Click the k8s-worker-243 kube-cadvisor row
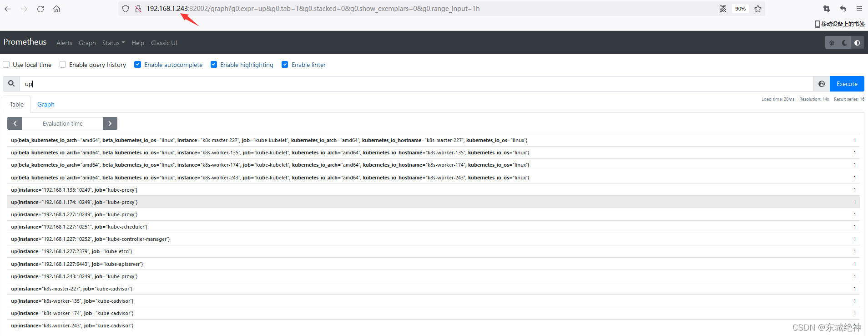Viewport: 868px width, 336px height. (x=434, y=326)
